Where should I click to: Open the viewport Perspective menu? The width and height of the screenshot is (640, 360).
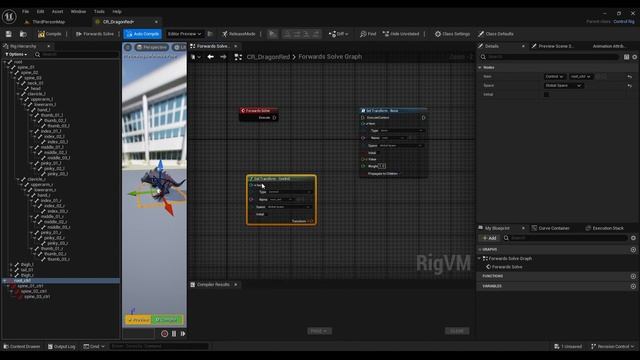(x=152, y=47)
